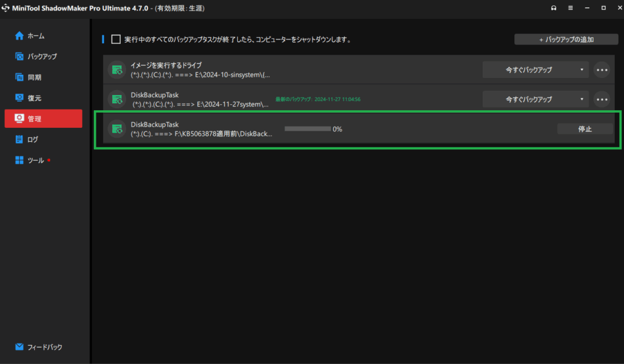Screen dimensions: 624x364
Task: Click the MiniTool ShadowMaker logo icon
Action: click(x=5, y=8)
